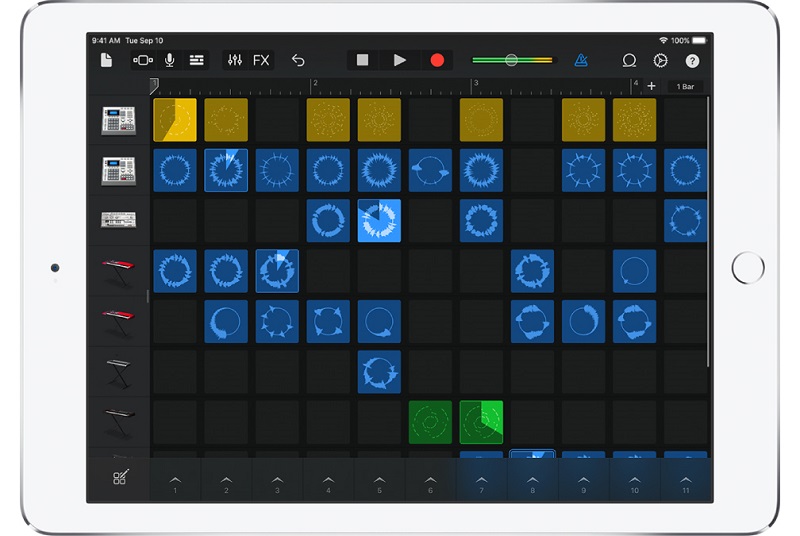Change the 1 Bar time snap
The width and height of the screenshot is (800, 536).
coord(685,87)
